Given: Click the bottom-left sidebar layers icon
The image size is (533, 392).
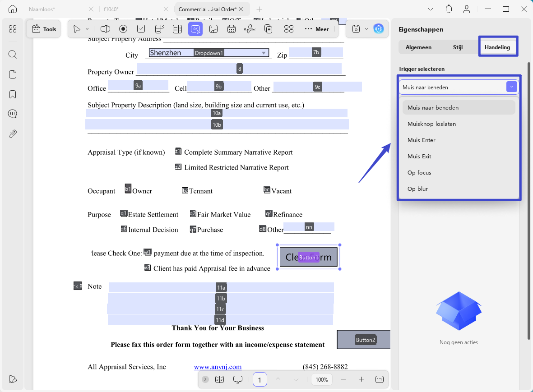Looking at the screenshot, I should coord(13,379).
